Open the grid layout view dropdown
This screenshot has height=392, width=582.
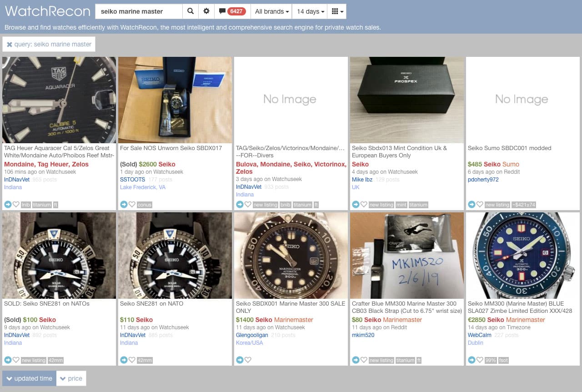point(337,11)
